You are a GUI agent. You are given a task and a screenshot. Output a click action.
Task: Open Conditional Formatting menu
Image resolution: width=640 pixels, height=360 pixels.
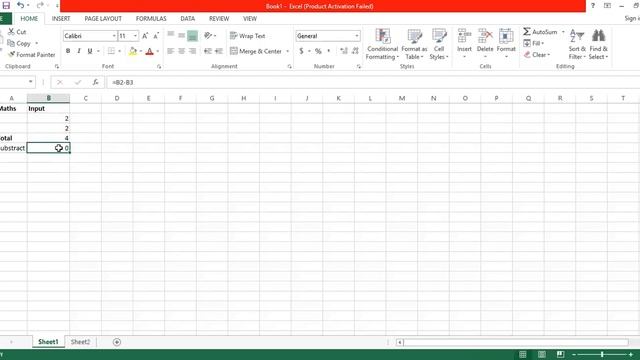382,44
